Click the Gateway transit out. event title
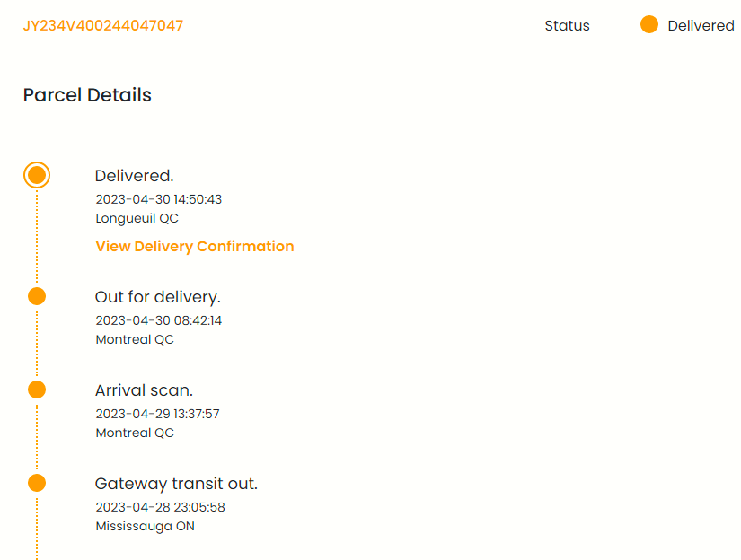Viewport: 741px width, 560px height. point(176,484)
